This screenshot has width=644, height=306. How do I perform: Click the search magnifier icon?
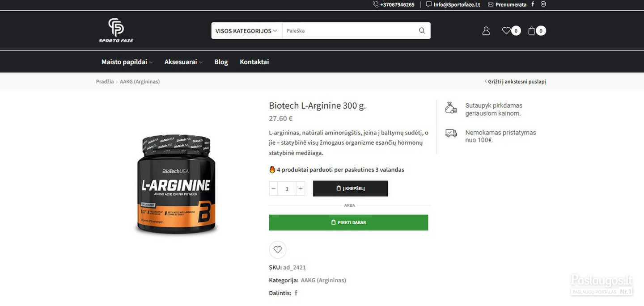tap(422, 31)
